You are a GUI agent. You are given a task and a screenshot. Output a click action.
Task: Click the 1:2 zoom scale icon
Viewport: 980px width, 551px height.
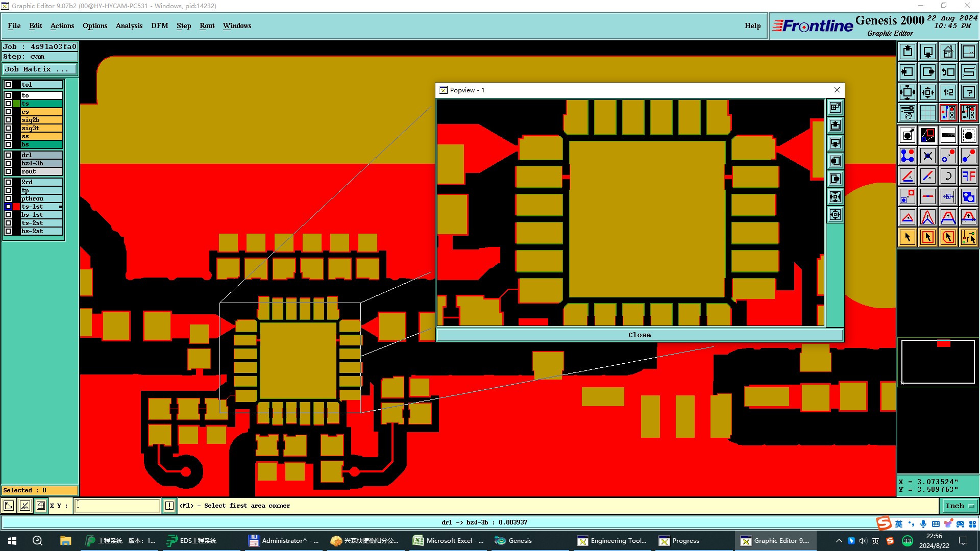tap(948, 92)
